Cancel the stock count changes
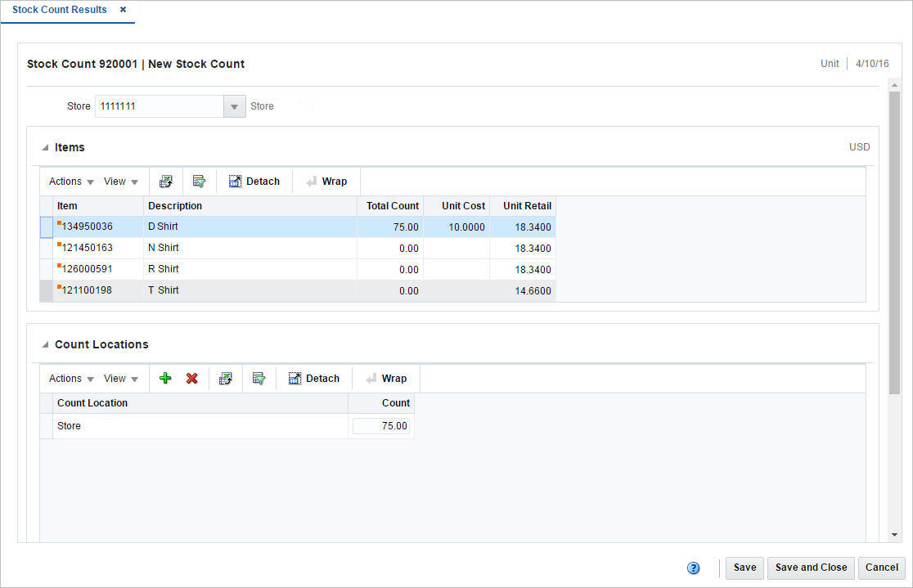Screen dimensions: 913x588 881,568
